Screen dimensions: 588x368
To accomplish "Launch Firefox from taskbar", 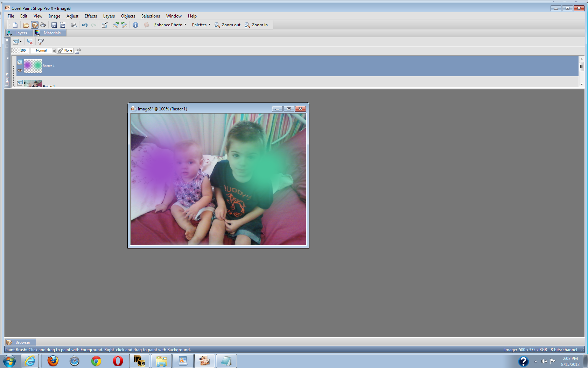I will coord(53,361).
